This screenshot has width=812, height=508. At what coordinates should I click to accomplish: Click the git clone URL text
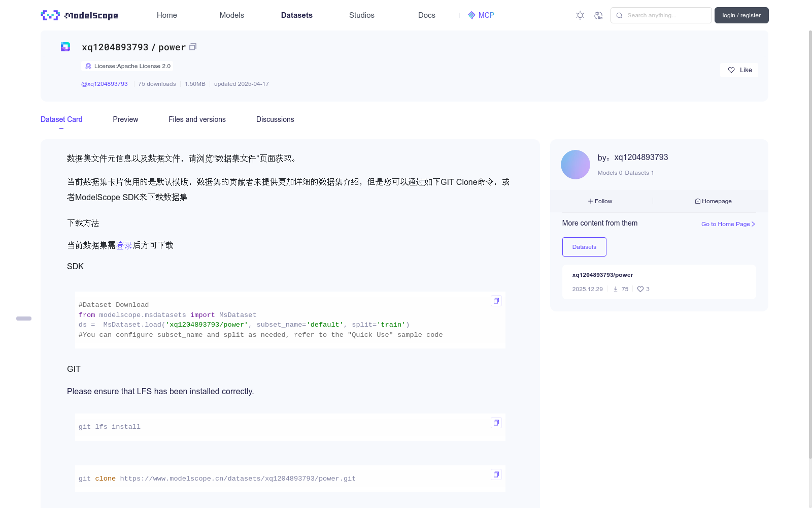238,479
